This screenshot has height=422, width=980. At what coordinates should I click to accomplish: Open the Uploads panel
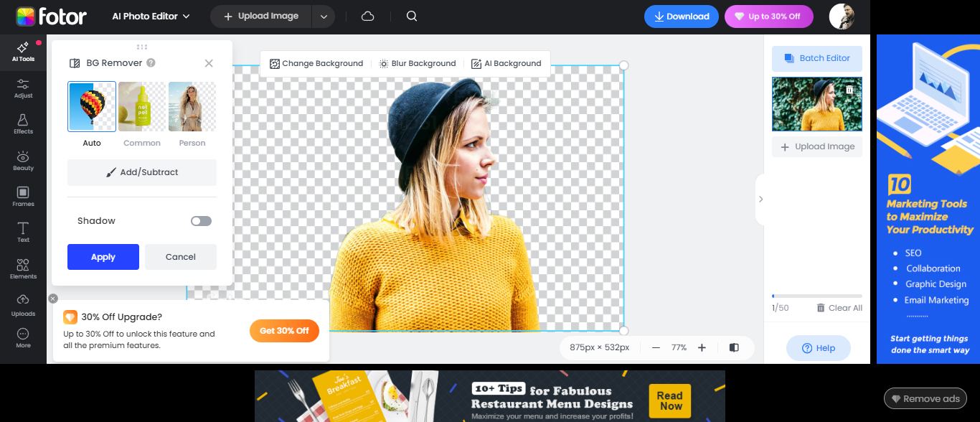(x=23, y=306)
